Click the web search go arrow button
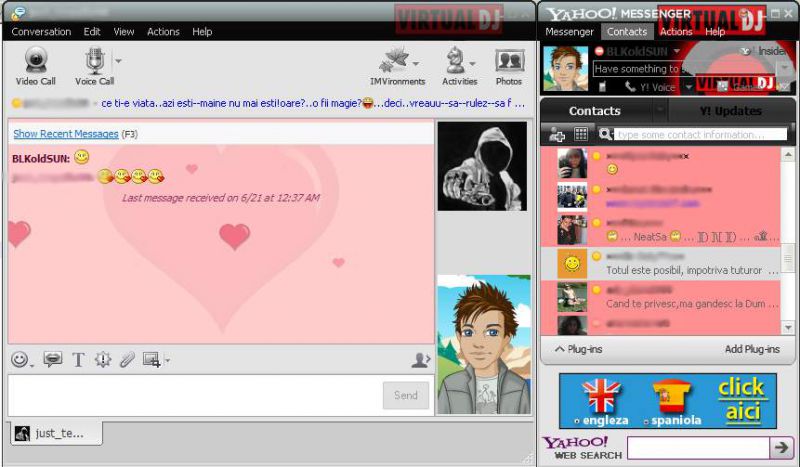 point(781,448)
